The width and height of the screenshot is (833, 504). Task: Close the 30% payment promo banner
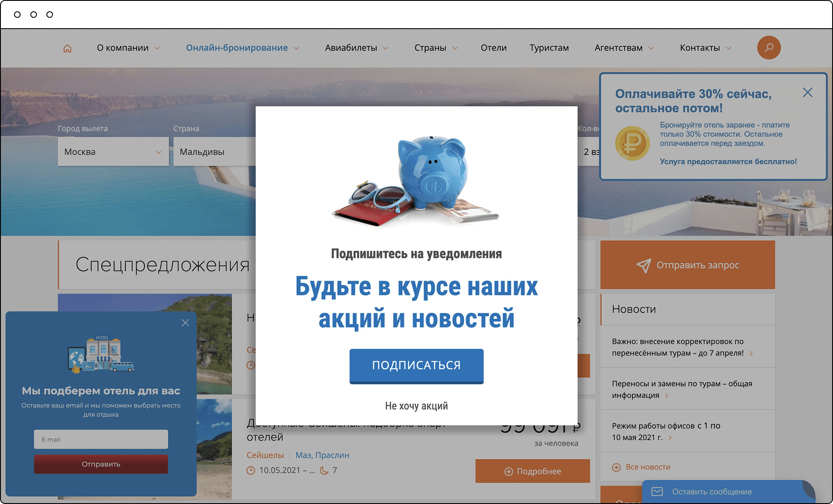click(807, 92)
